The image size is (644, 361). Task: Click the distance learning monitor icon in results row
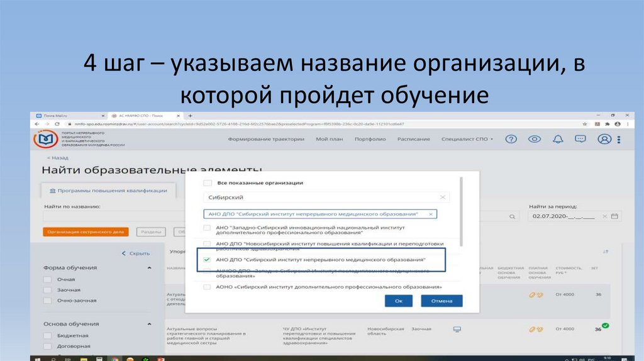tap(457, 329)
